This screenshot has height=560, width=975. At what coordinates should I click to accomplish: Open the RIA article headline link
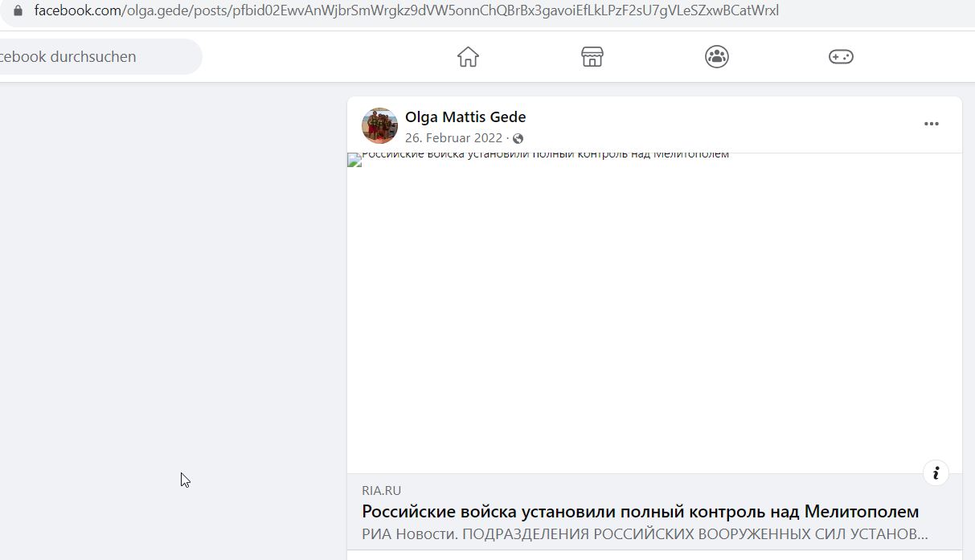(640, 512)
